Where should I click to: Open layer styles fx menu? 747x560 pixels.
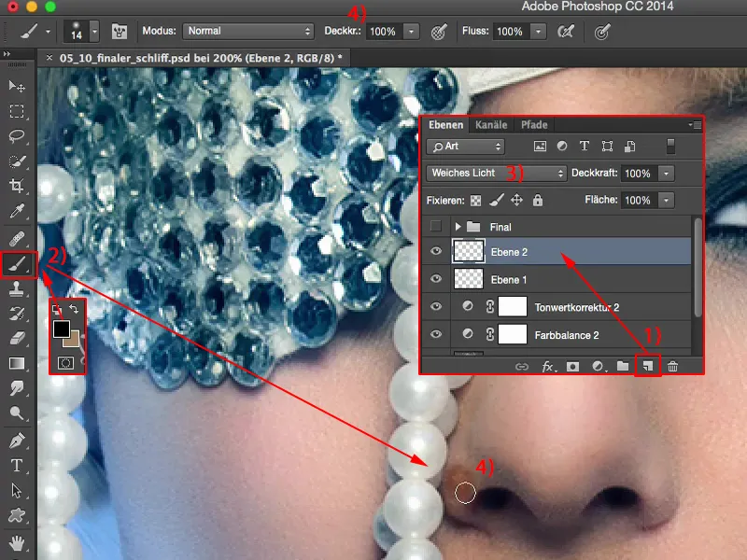(x=548, y=366)
